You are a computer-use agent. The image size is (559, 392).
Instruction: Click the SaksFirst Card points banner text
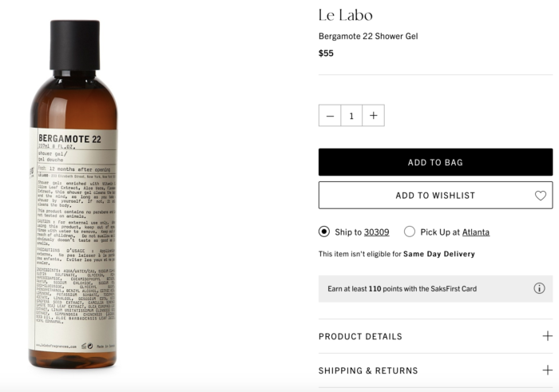(402, 289)
